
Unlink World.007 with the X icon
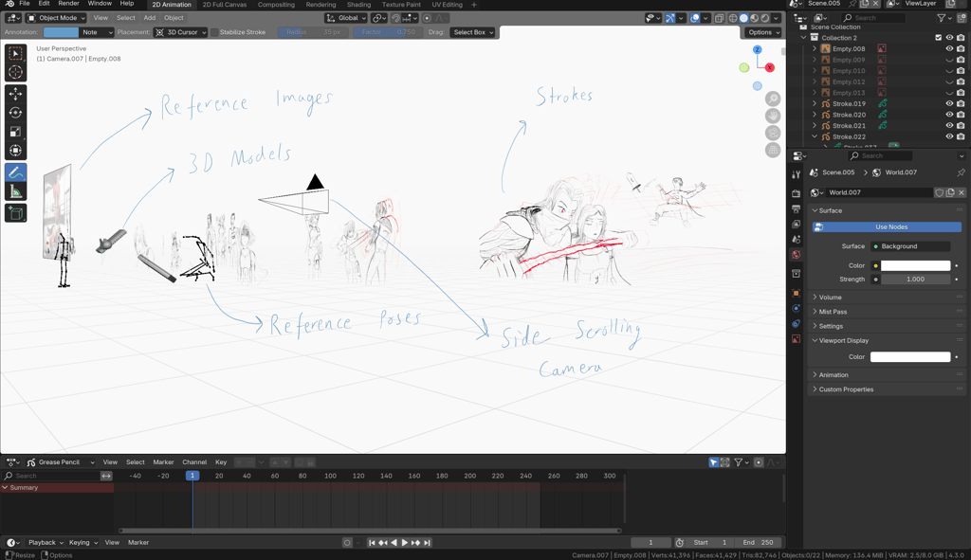coord(962,192)
